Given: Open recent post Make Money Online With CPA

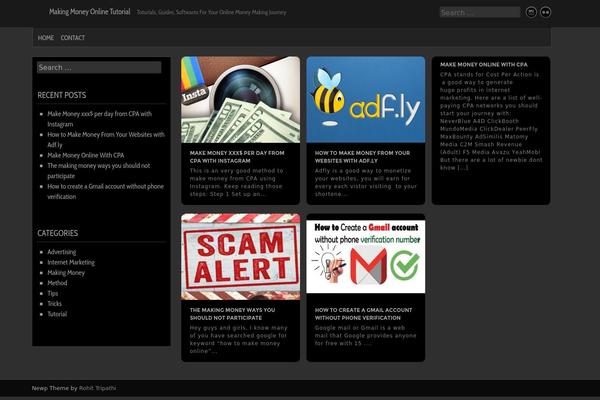Looking at the screenshot, I should 86,155.
